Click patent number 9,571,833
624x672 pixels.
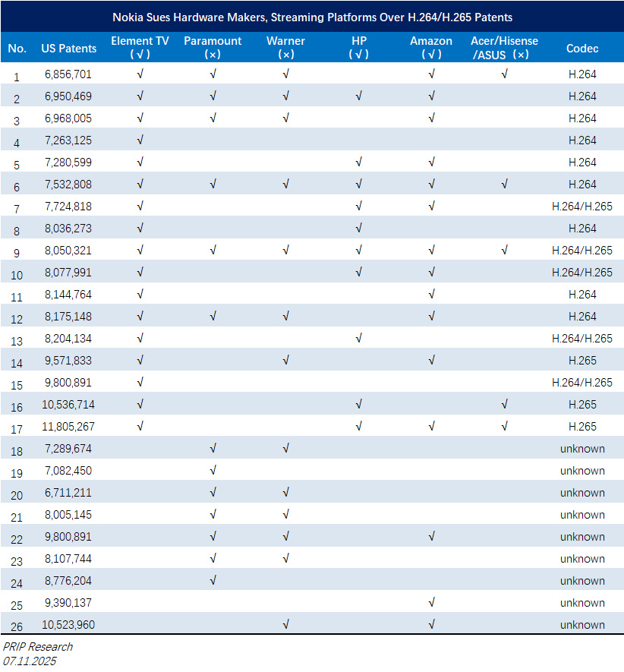coord(68,361)
